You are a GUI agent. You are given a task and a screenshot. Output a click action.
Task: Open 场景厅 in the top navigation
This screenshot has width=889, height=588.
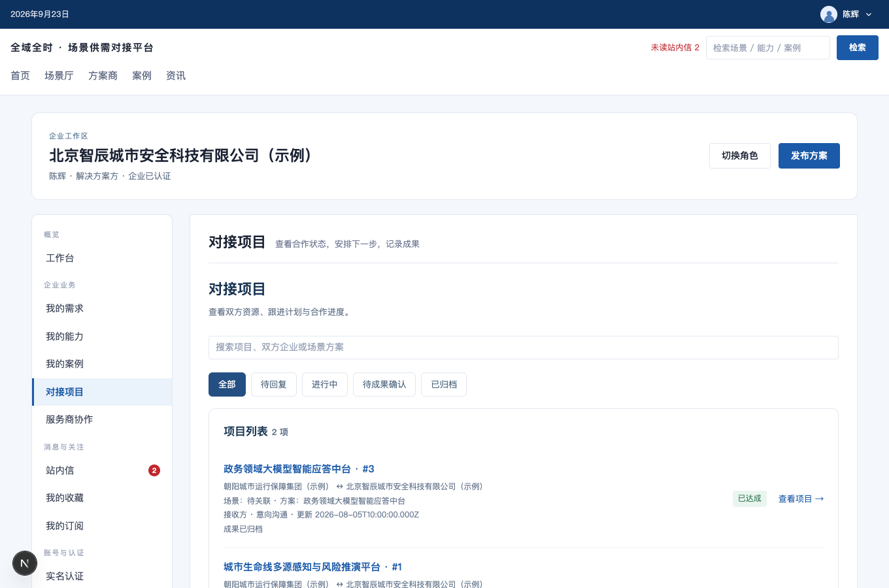[59, 76]
